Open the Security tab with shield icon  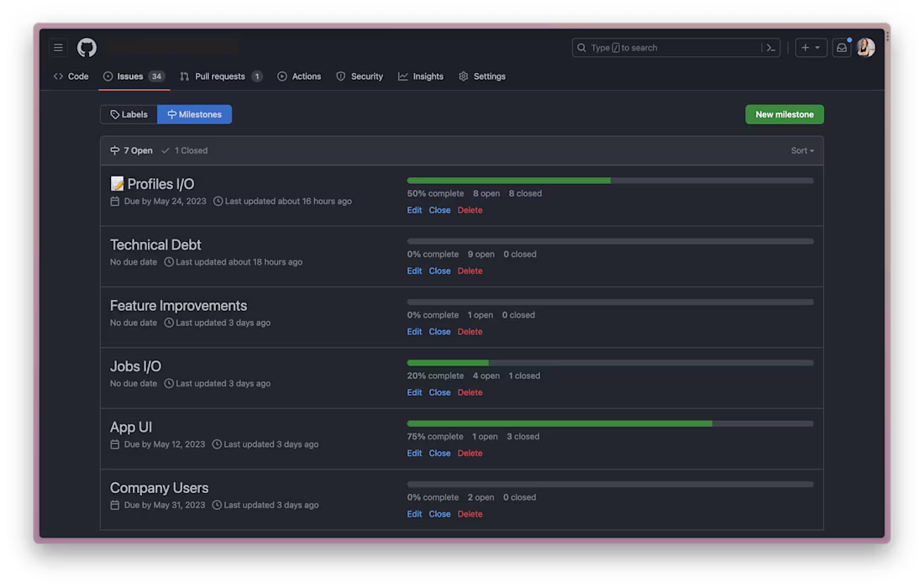360,76
